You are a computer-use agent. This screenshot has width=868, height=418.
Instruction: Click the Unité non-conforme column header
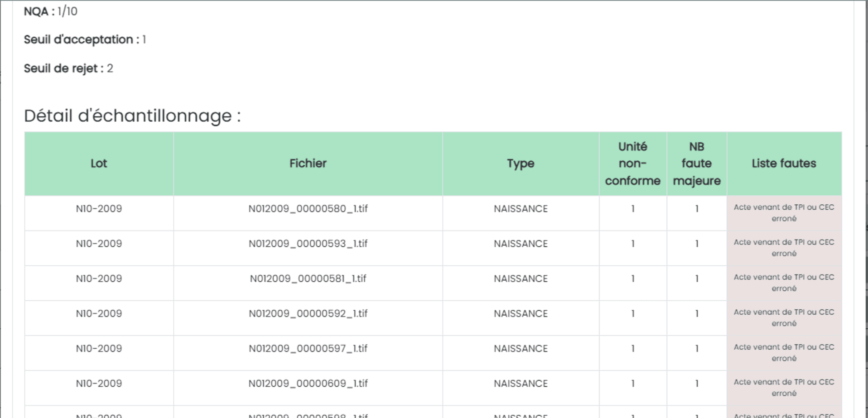(x=632, y=163)
